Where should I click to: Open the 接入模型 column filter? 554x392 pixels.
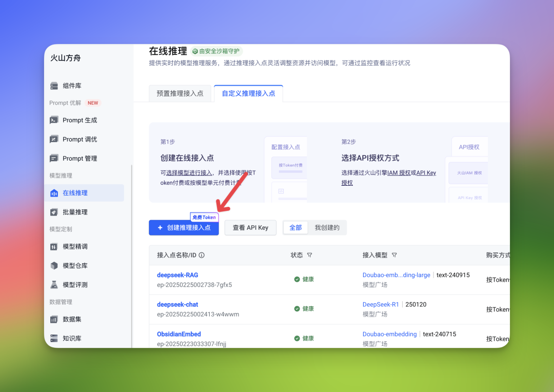[394, 255]
